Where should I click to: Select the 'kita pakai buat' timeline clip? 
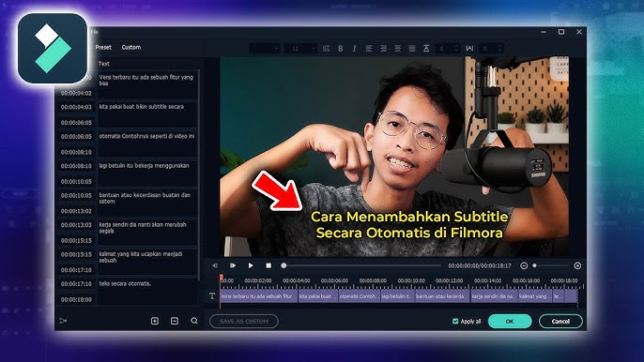318,296
